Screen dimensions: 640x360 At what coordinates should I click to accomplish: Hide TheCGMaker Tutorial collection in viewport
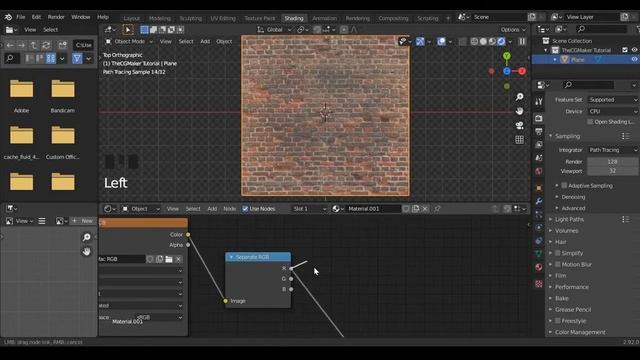tap(634, 50)
